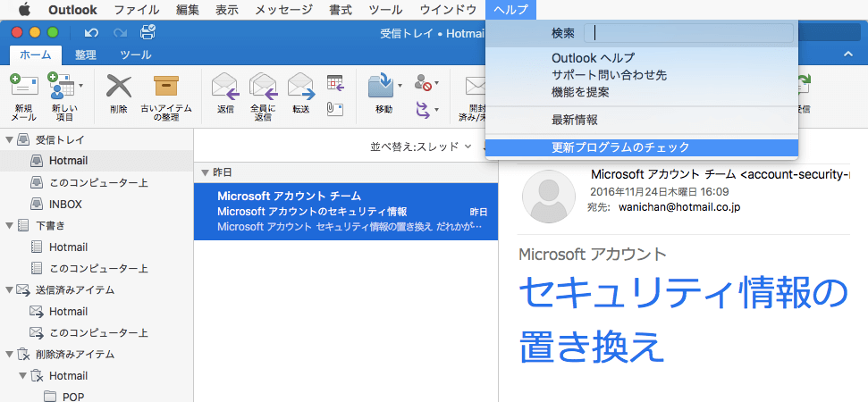This screenshot has height=402, width=868.
Task: Open the ファイル menu
Action: point(137,10)
